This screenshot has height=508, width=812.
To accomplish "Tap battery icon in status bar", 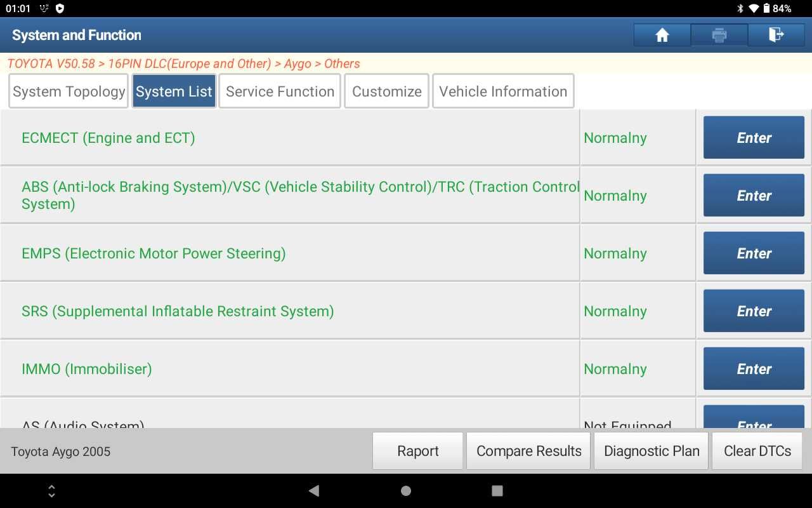I will [766, 8].
